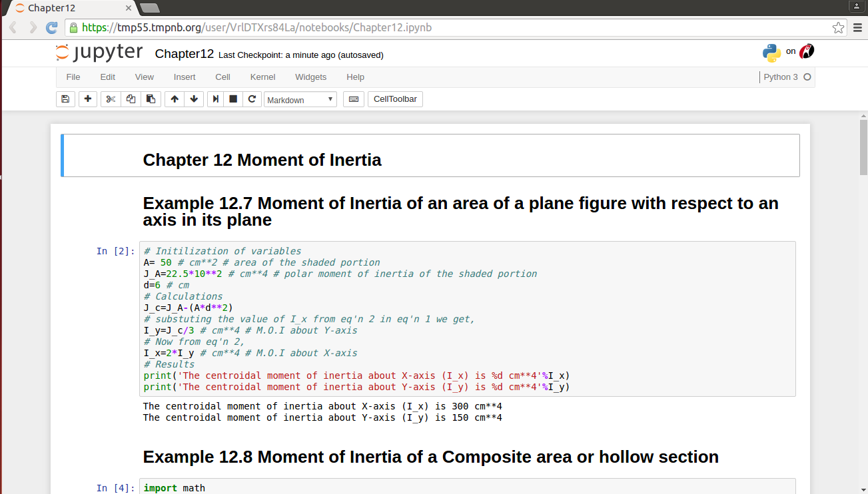
Task: Open the View menu
Action: pos(145,77)
